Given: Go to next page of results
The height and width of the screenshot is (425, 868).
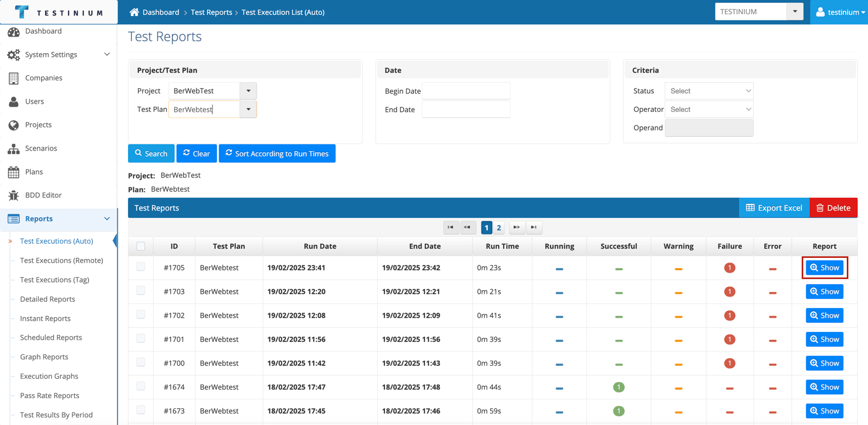Looking at the screenshot, I should 517,227.
